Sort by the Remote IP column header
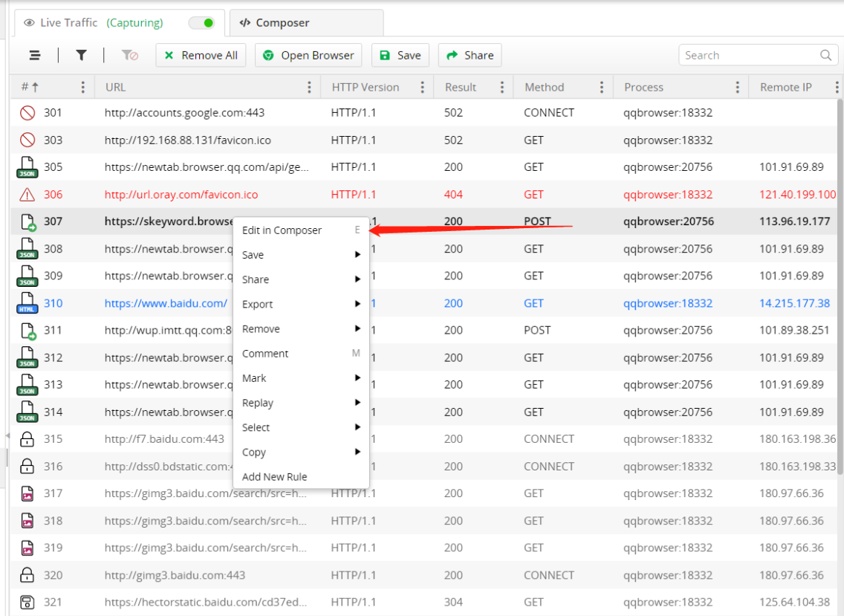The image size is (844, 616). pyautogui.click(x=786, y=87)
